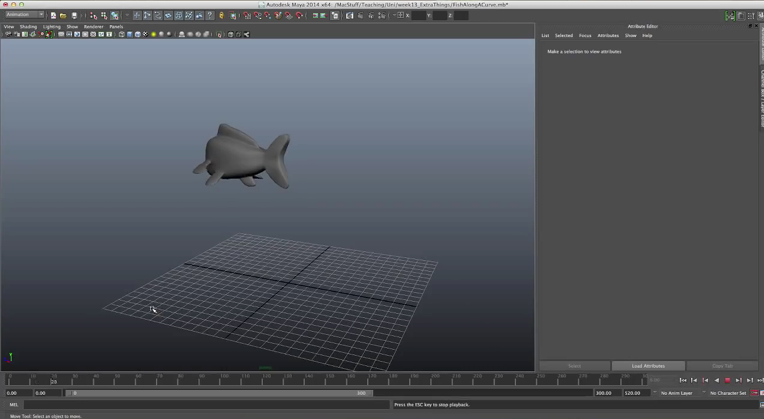The height and width of the screenshot is (419, 764).
Task: Click the Load Attributes button
Action: click(647, 366)
